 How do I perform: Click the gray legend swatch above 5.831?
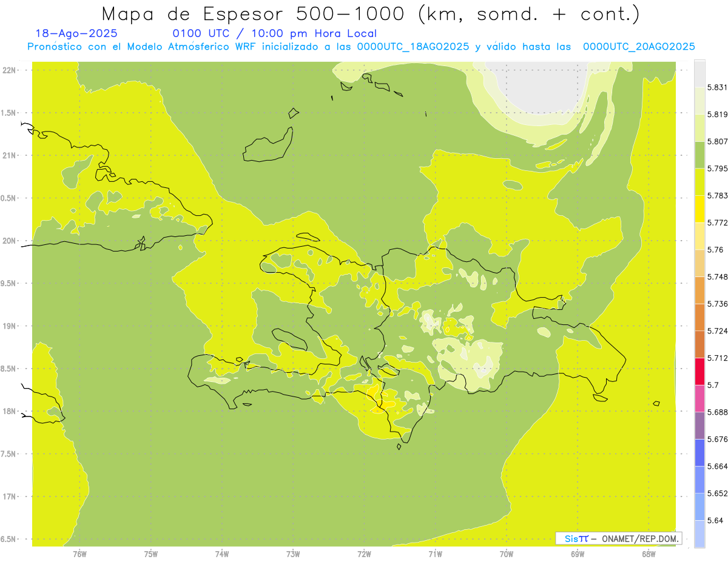click(699, 73)
